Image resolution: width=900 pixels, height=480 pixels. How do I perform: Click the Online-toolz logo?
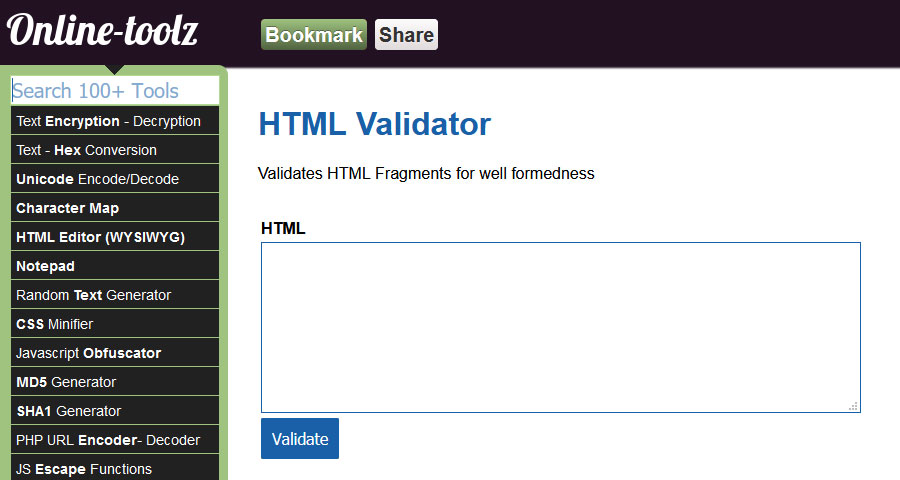pos(102,30)
